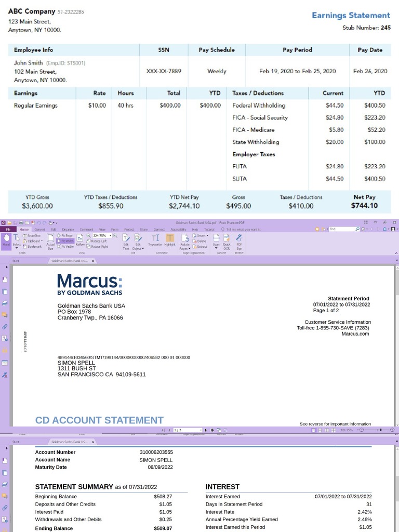399x532 pixels.
Task: Click the Account Number 310006203555 value
Action: pos(156,453)
